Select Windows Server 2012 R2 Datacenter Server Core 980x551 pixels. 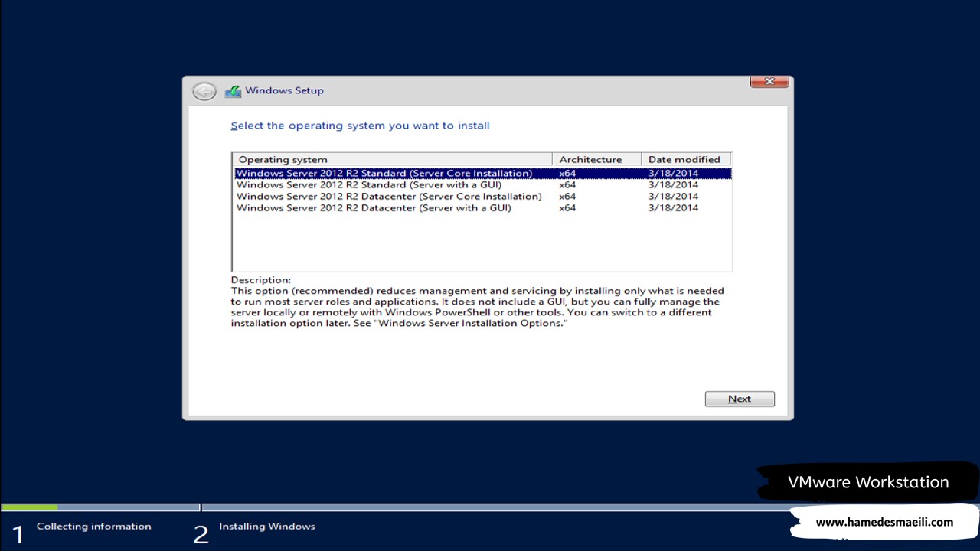(x=483, y=196)
